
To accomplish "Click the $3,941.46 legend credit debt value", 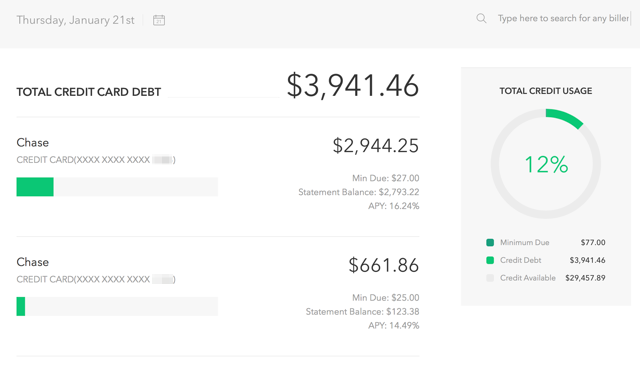I will pos(587,260).
